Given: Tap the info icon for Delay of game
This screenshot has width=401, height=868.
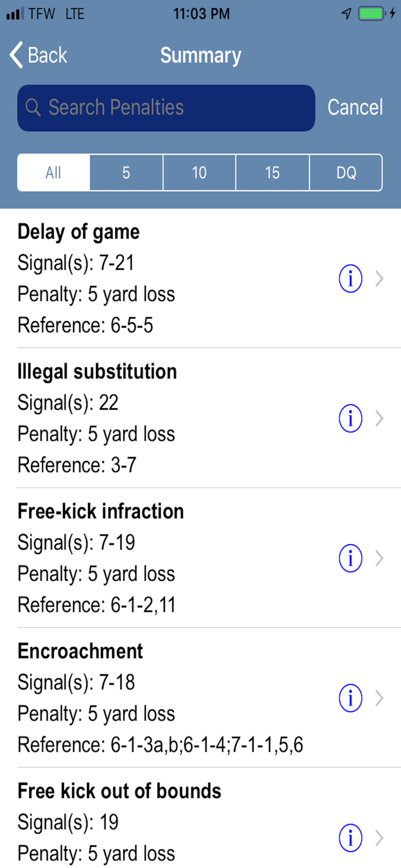Looking at the screenshot, I should pos(350,278).
